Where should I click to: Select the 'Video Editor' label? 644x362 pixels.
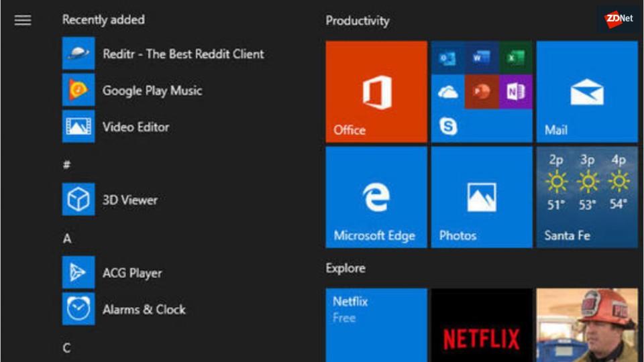(136, 127)
